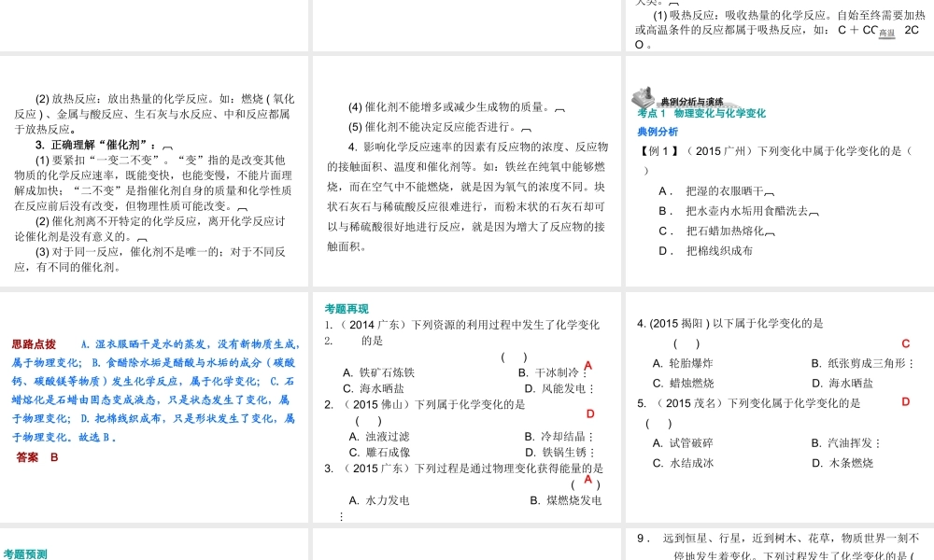Select question 5 （2015 茂名） text
The width and height of the screenshot is (934, 560).
point(749,403)
